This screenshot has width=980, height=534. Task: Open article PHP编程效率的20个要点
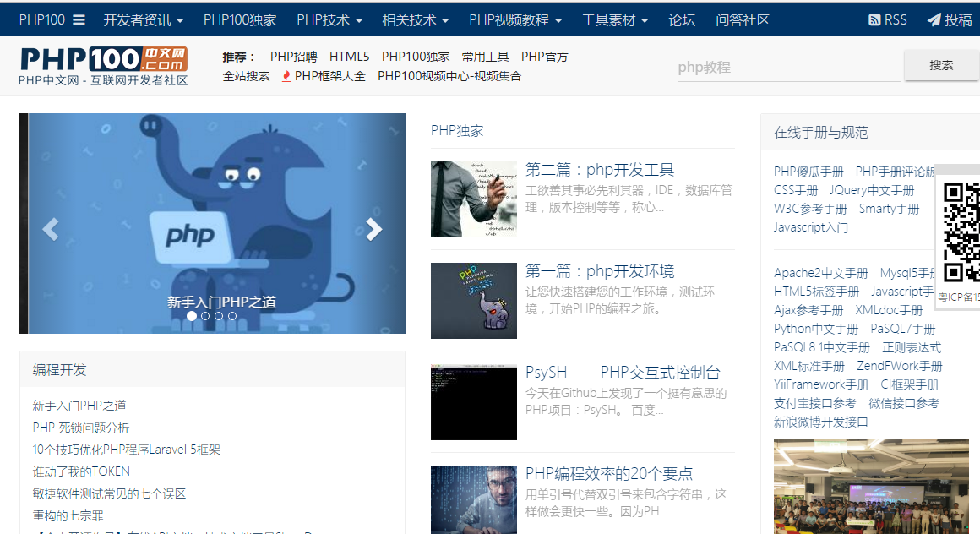(609, 474)
